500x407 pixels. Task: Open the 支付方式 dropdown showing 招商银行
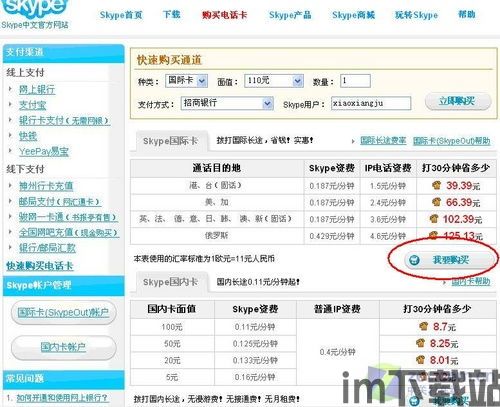pyautogui.click(x=227, y=104)
